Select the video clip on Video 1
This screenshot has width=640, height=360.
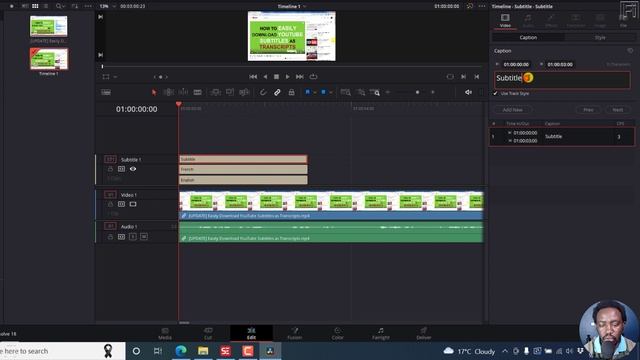coord(331,205)
